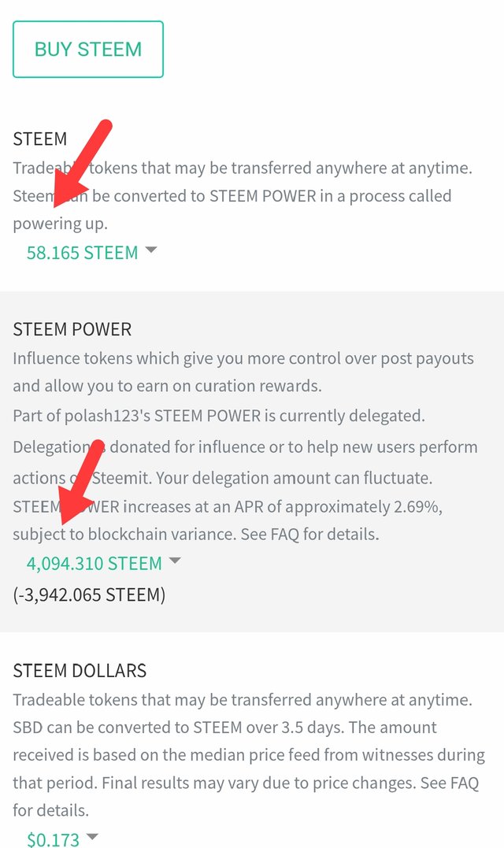Click the polash123's STEEM POWER delegated sentence
Screen dimensions: 504x848
pos(219,416)
